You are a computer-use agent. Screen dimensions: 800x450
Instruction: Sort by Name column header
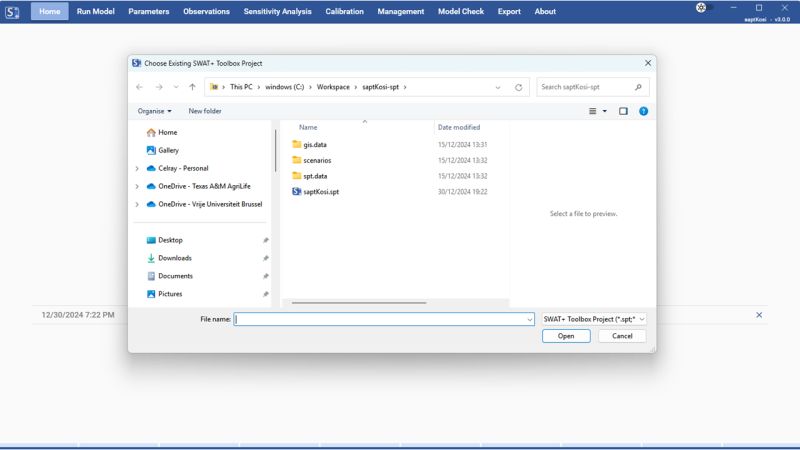(308, 127)
